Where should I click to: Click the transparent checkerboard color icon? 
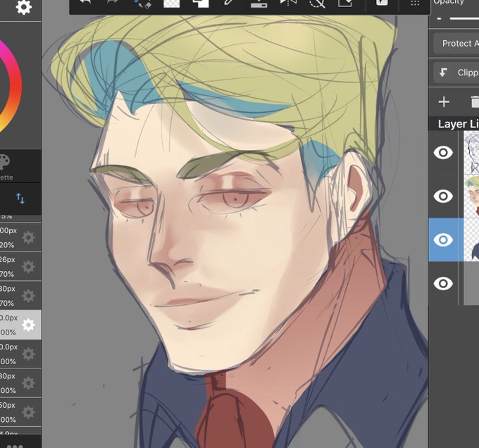(172, 3)
